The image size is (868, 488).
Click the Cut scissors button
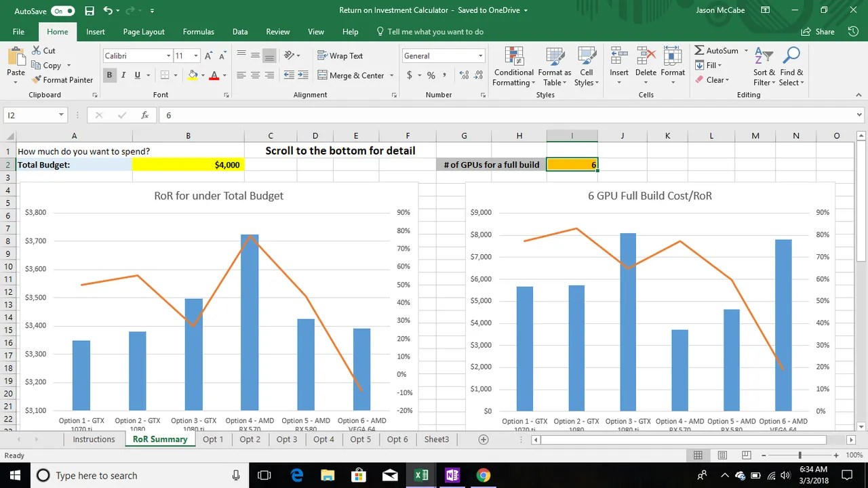click(44, 51)
